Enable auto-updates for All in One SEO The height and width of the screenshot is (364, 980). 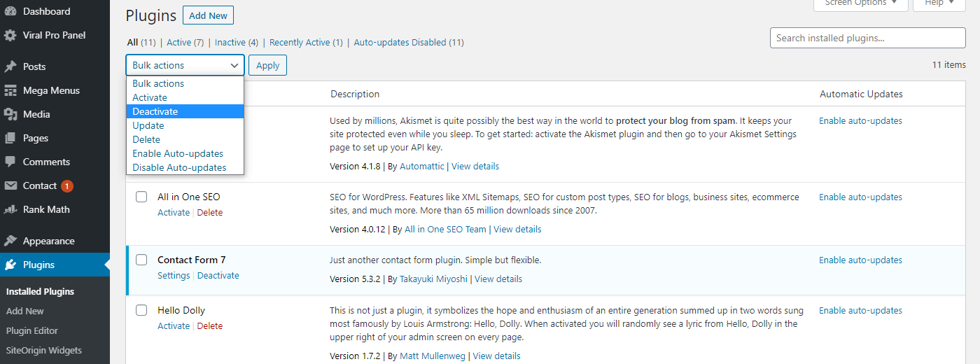[x=860, y=197]
